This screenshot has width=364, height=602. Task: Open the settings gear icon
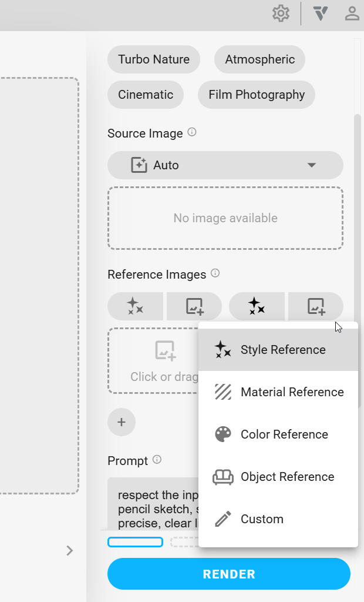pyautogui.click(x=281, y=14)
